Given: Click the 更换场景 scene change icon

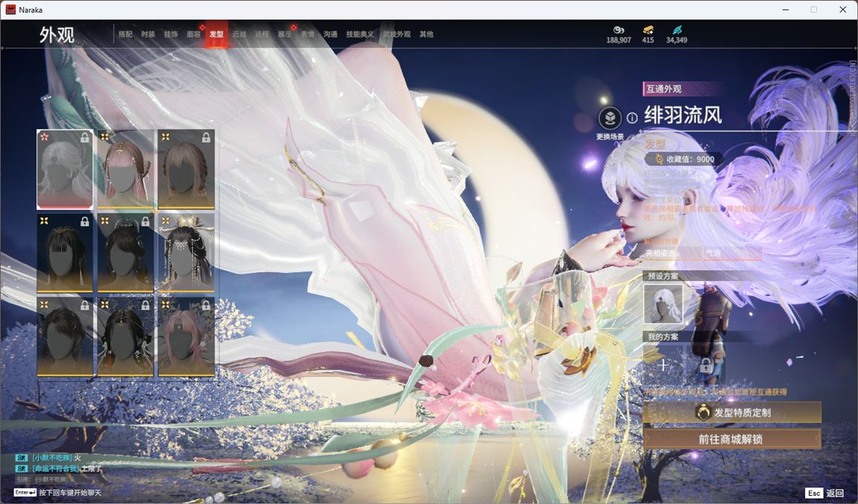Looking at the screenshot, I should [x=610, y=118].
